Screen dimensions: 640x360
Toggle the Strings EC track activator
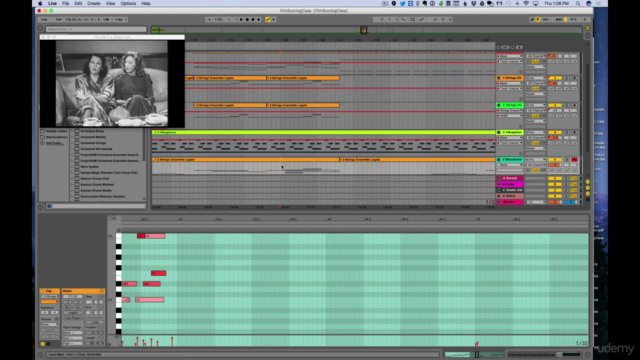coord(555,105)
